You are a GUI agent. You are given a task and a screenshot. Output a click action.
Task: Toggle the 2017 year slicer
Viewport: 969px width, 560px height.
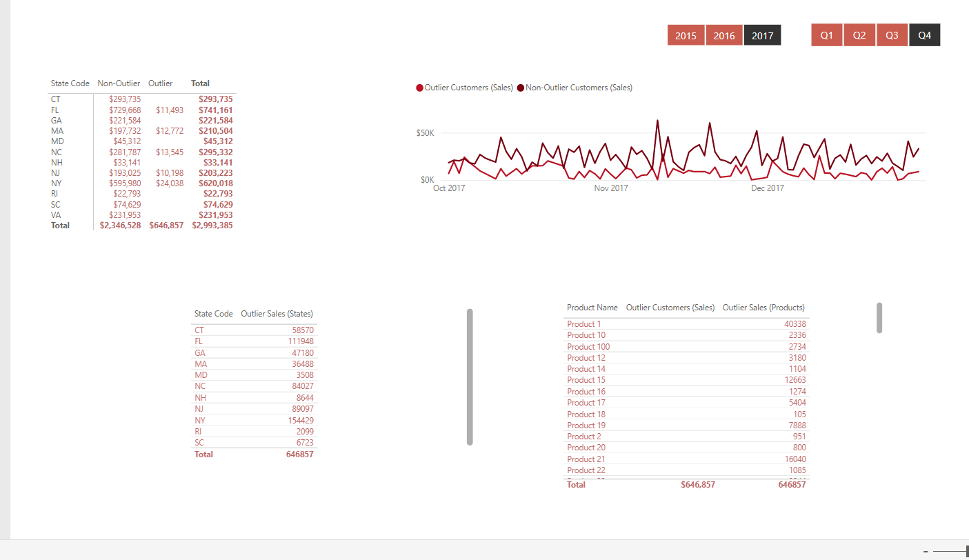point(762,36)
